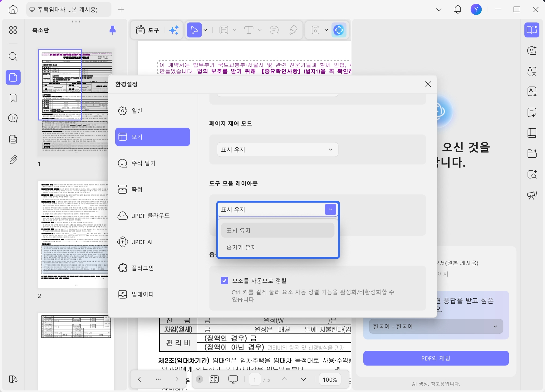Open the search panel in left sidebar
545x392 pixels.
click(13, 56)
